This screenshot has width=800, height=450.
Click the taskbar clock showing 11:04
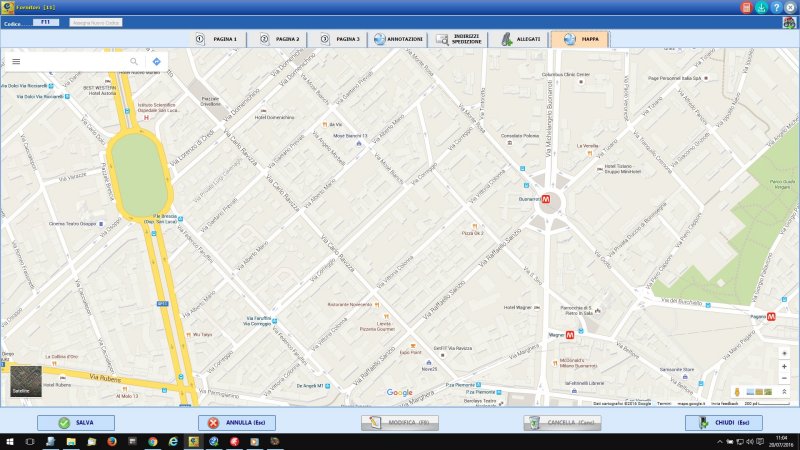point(781,442)
